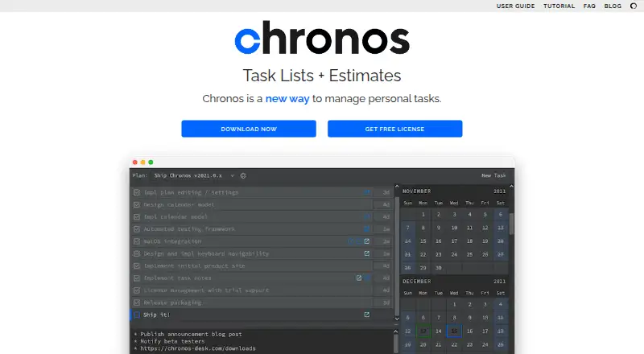The height and width of the screenshot is (354, 644).
Task: Click blue icon on Automated testing framework row
Action: 367,229
